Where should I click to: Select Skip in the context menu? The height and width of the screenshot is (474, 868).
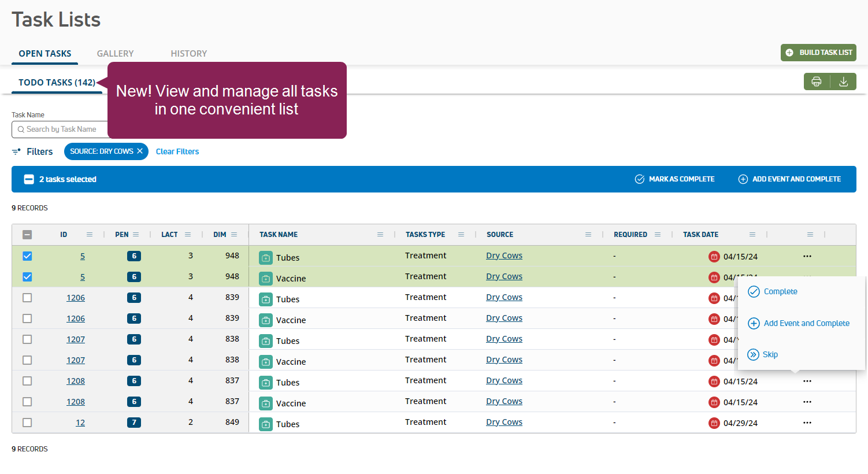(770, 354)
